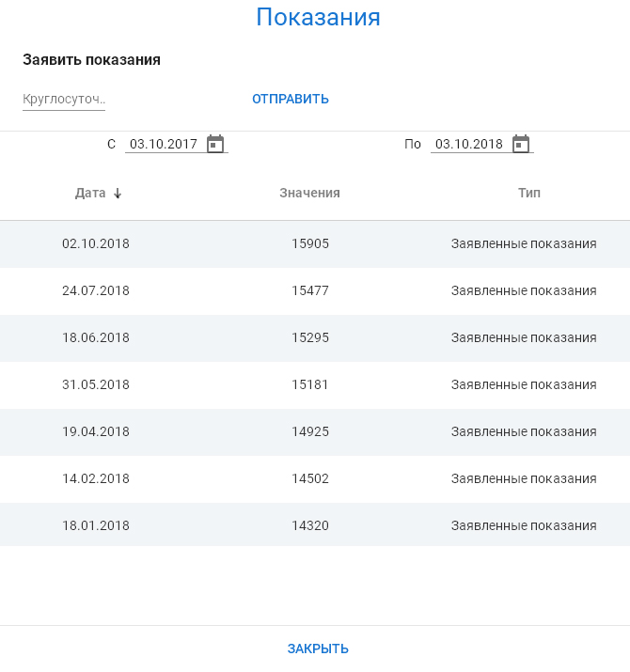Sort by the Дата column header
This screenshot has height=672, width=630.
(90, 194)
